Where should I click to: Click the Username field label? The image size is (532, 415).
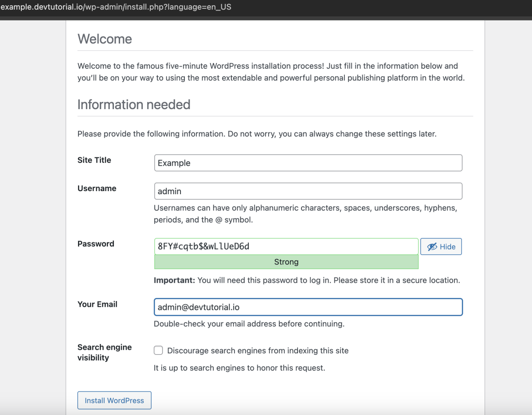pos(97,188)
